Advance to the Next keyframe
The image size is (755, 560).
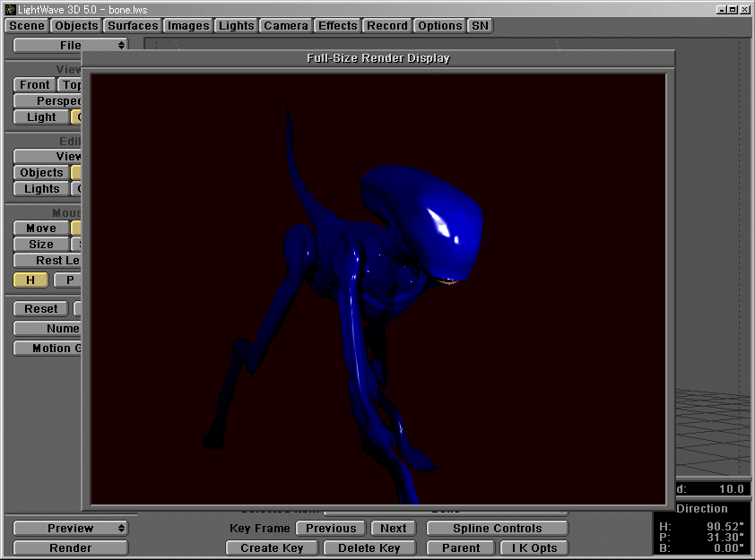click(x=393, y=528)
